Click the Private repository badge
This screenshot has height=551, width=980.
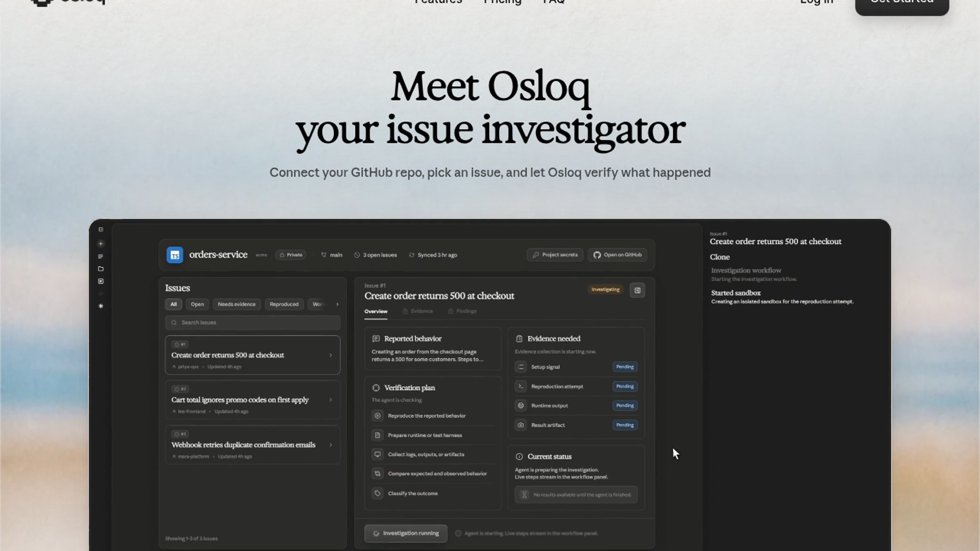[291, 255]
